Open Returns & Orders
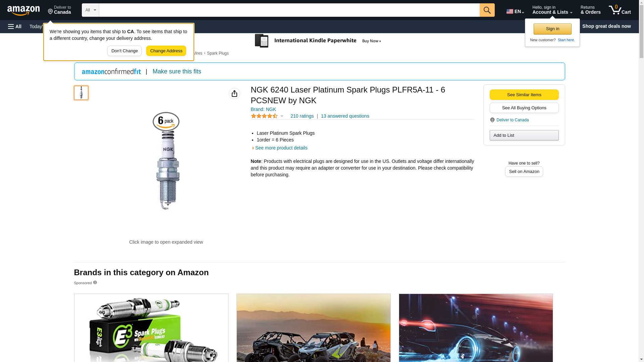644x362 pixels. tap(590, 10)
